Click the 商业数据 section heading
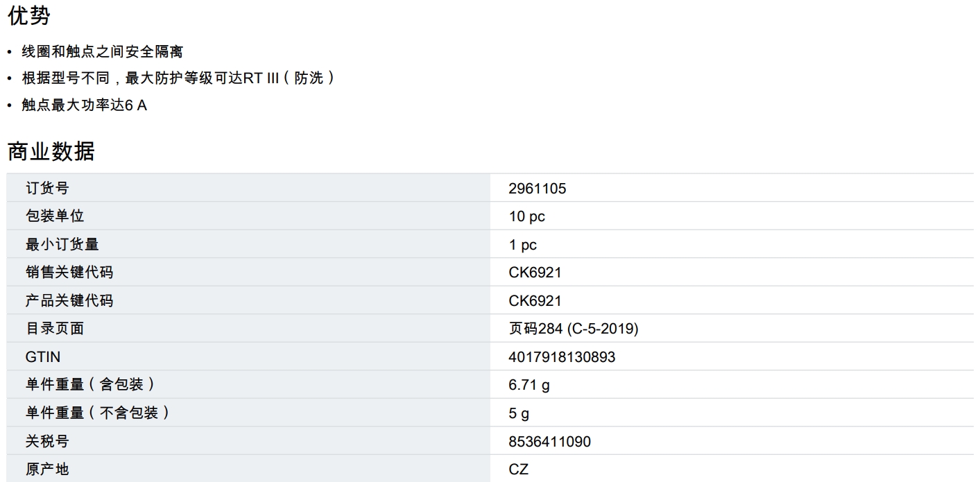 click(x=51, y=150)
